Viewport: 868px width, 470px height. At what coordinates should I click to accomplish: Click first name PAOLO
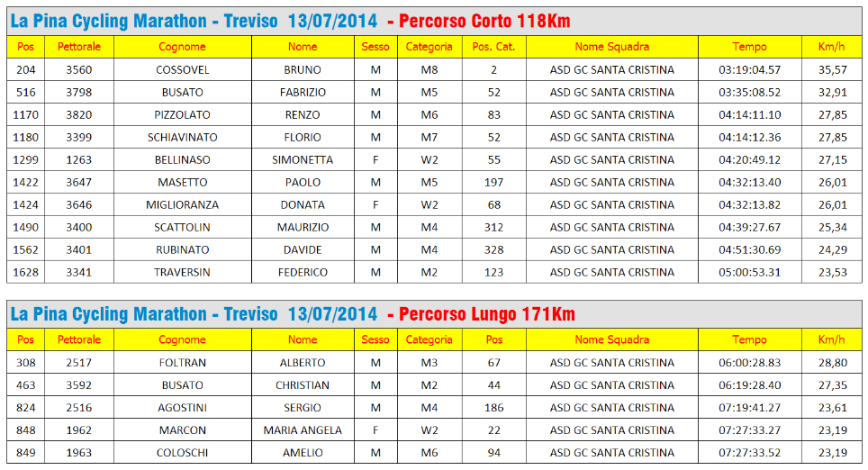click(303, 183)
